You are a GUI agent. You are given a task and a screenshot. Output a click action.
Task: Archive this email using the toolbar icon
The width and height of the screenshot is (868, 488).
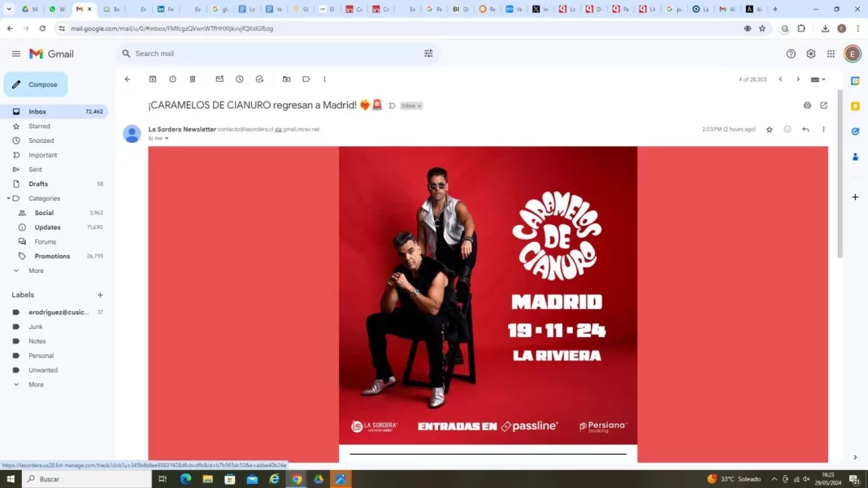153,80
